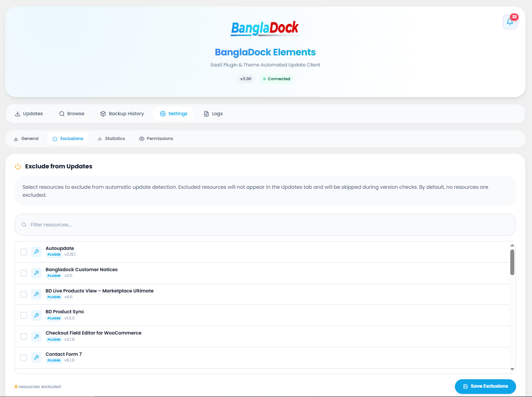The width and height of the screenshot is (532, 397).
Task: Click the wrench icon beside BD Live Products View
Action: click(x=36, y=294)
